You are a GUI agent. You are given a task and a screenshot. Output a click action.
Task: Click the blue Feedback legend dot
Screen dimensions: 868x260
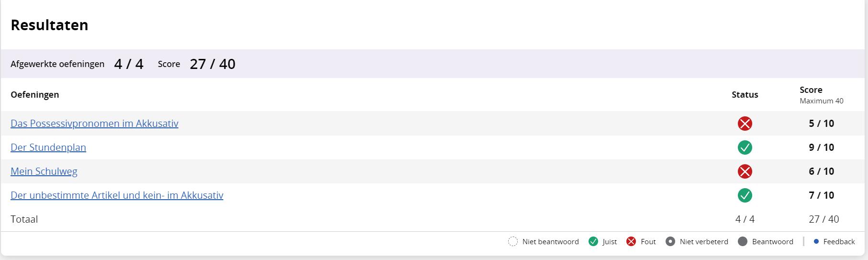[816, 241]
